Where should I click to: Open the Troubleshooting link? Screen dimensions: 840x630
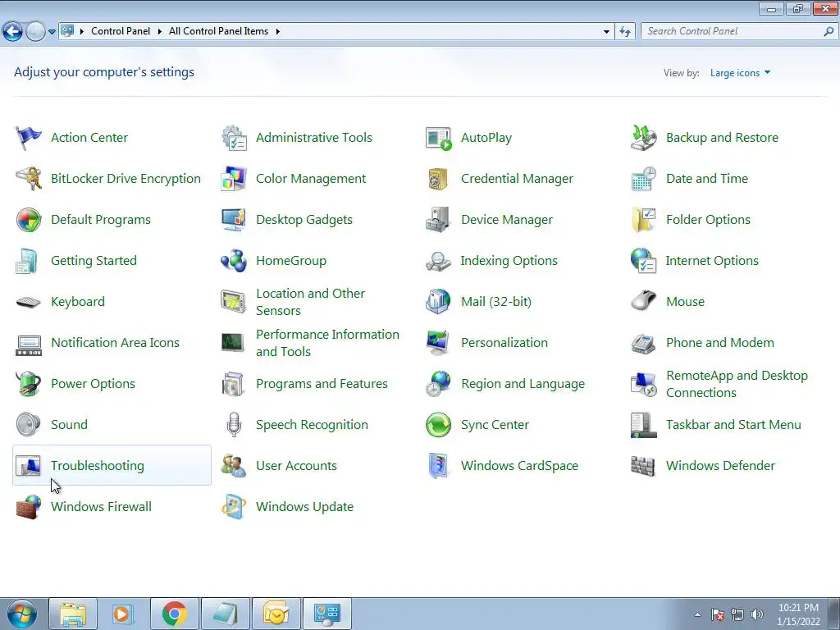98,466
